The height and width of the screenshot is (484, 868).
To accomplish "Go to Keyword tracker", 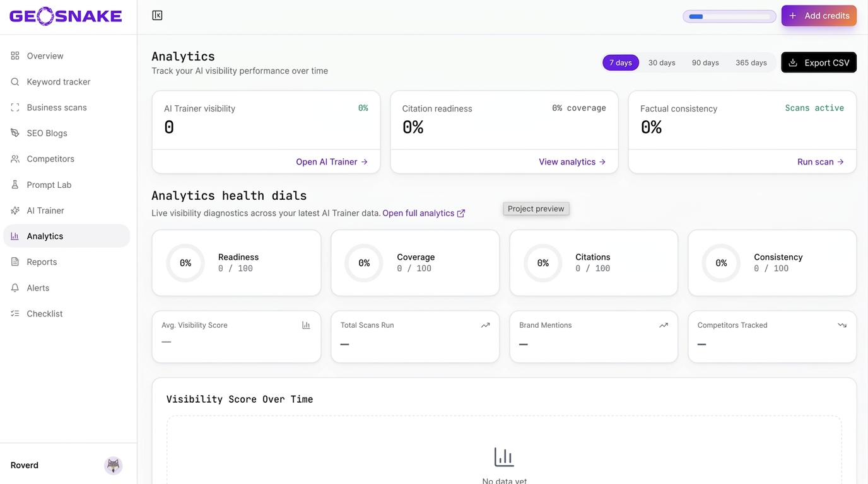I will coord(67,81).
